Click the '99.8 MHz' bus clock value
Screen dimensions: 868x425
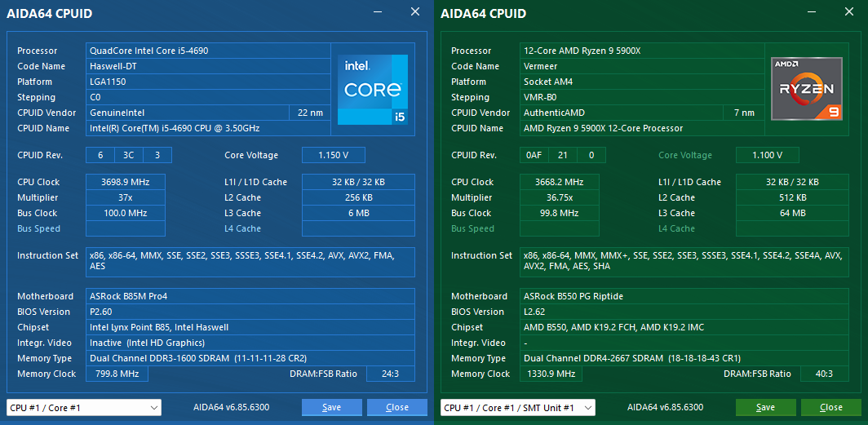coord(560,212)
